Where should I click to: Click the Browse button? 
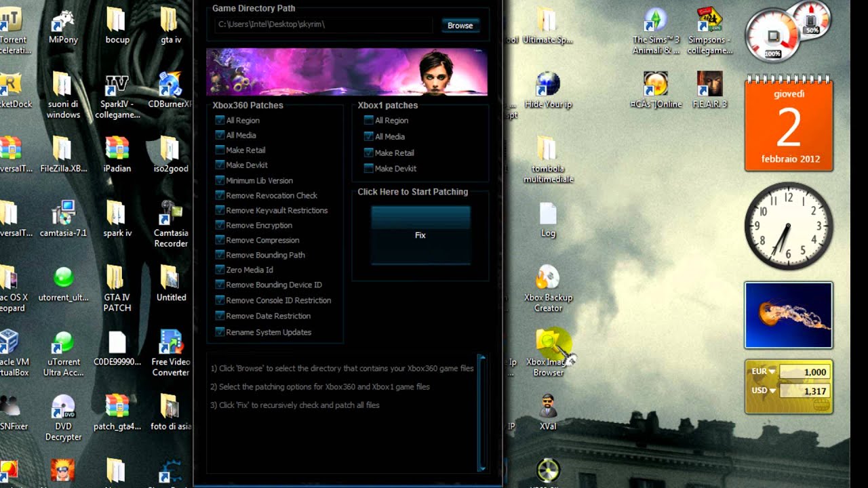[460, 25]
